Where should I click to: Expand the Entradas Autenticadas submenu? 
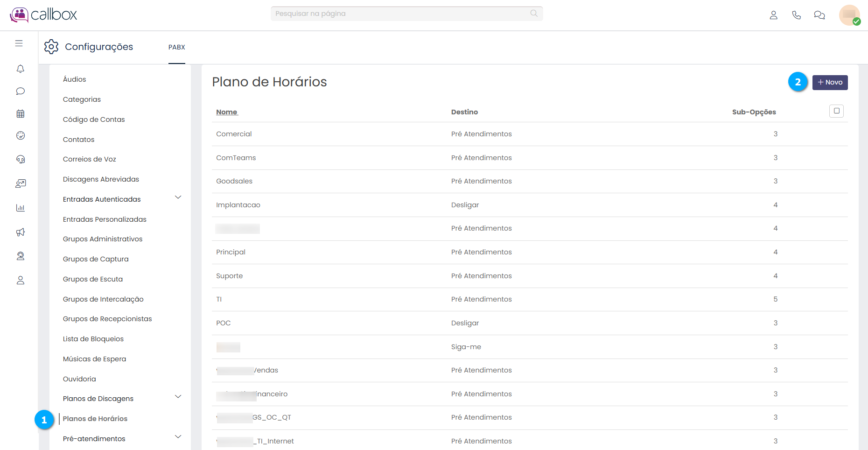point(178,197)
